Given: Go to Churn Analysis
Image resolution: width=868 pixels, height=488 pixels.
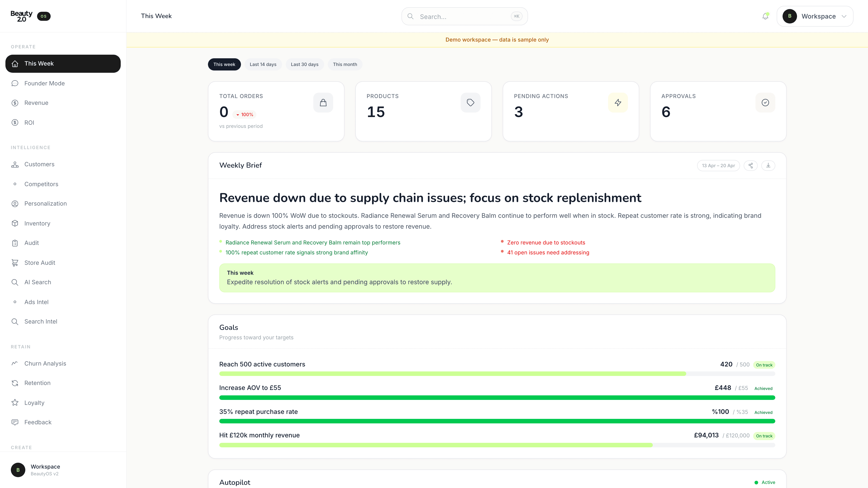Looking at the screenshot, I should tap(63, 363).
